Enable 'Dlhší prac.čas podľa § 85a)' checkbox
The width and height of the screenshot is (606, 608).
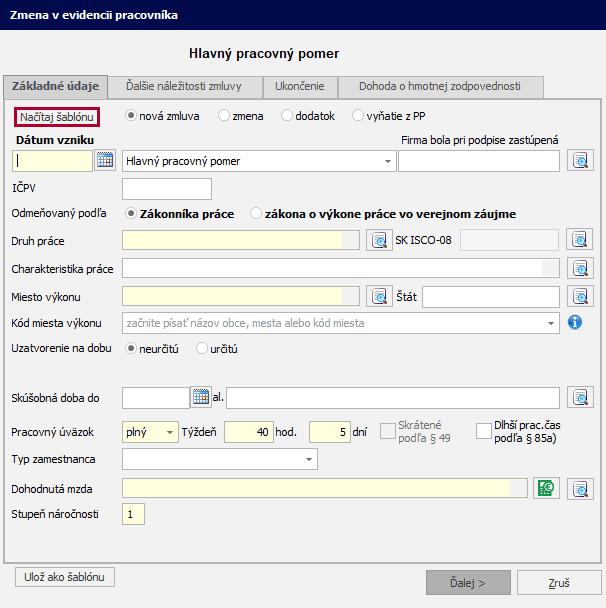[x=484, y=431]
